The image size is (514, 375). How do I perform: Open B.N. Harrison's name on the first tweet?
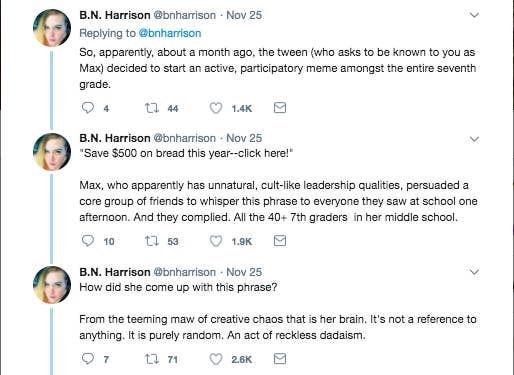115,15
